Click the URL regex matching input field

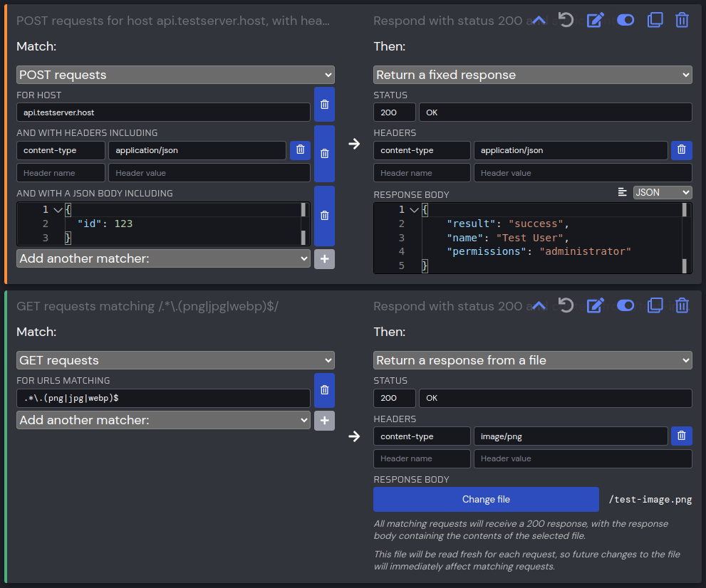pos(163,398)
